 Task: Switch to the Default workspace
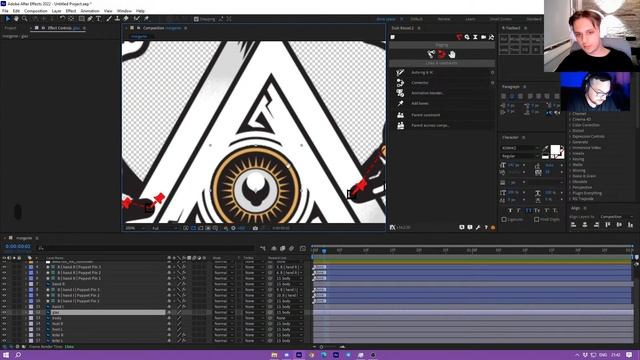416,19
